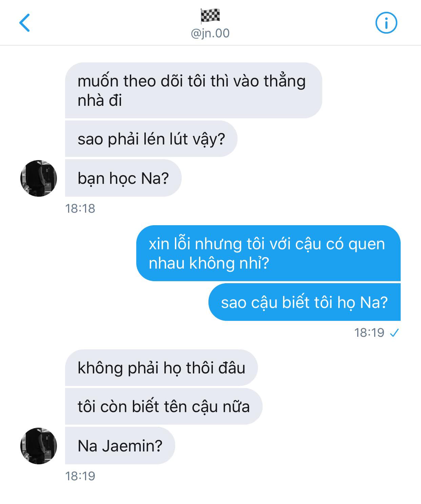
Task: Open conversation info icon
Action: 386,23
